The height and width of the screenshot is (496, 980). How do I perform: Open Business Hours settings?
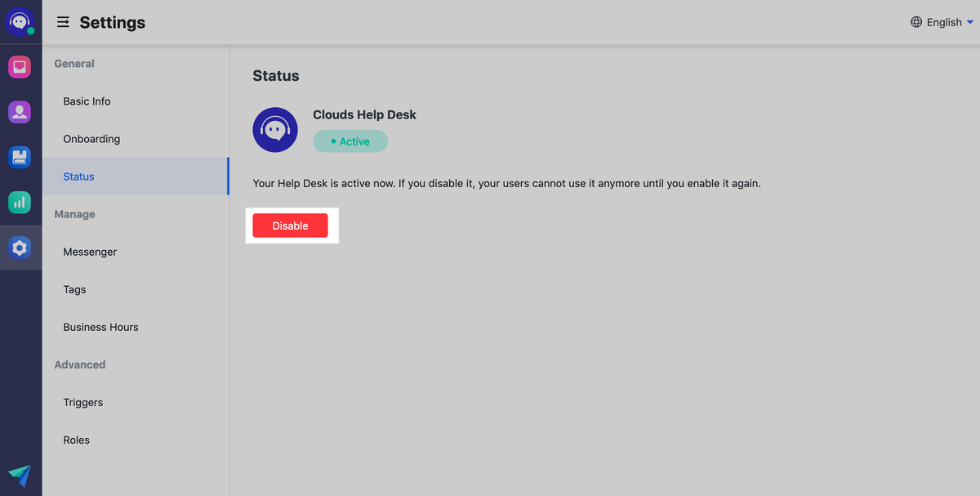pyautogui.click(x=100, y=327)
